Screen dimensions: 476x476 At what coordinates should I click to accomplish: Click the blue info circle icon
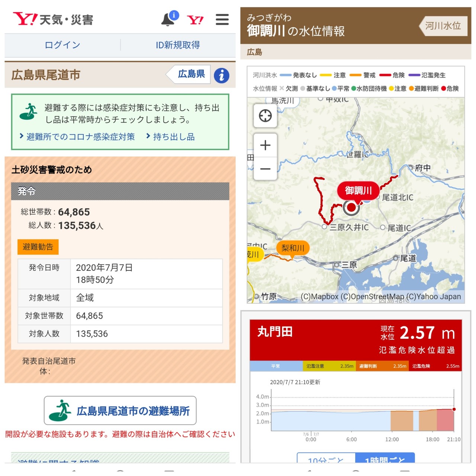click(x=222, y=75)
